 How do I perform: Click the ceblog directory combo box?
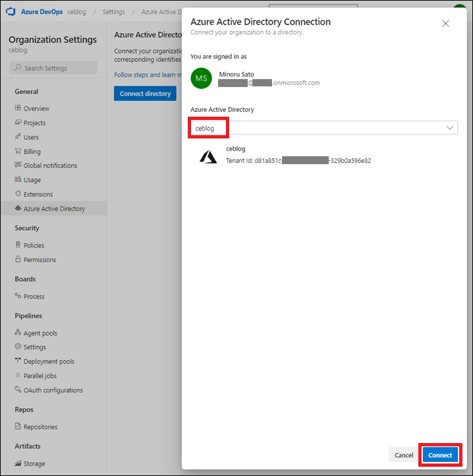(x=324, y=128)
